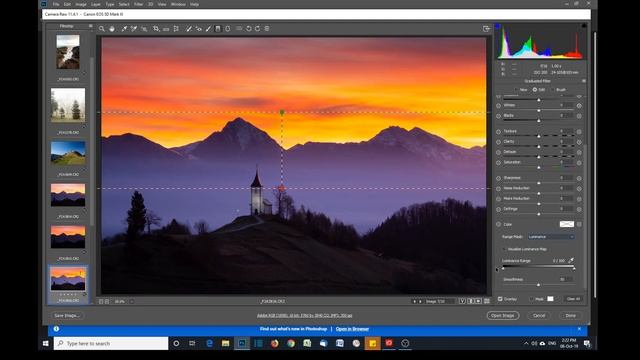
Task: Select the Red Eye Removal tool
Action: [198, 29]
